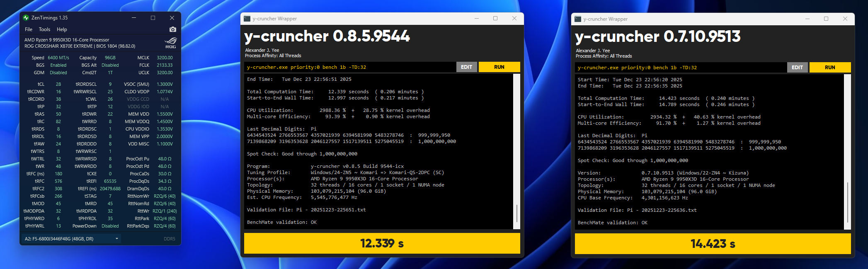Click the yellow 14.423 s result bar
The height and width of the screenshot is (269, 868).
click(713, 244)
